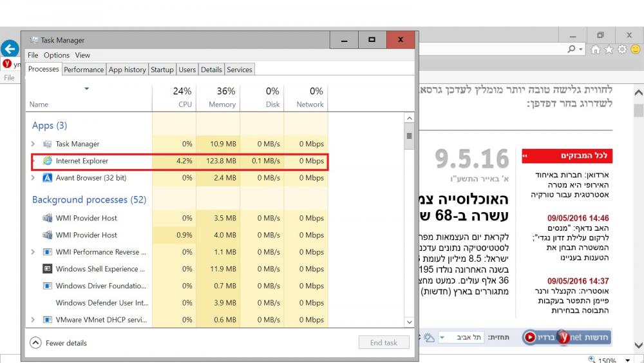Open the View menu in Task Manager

coord(82,55)
